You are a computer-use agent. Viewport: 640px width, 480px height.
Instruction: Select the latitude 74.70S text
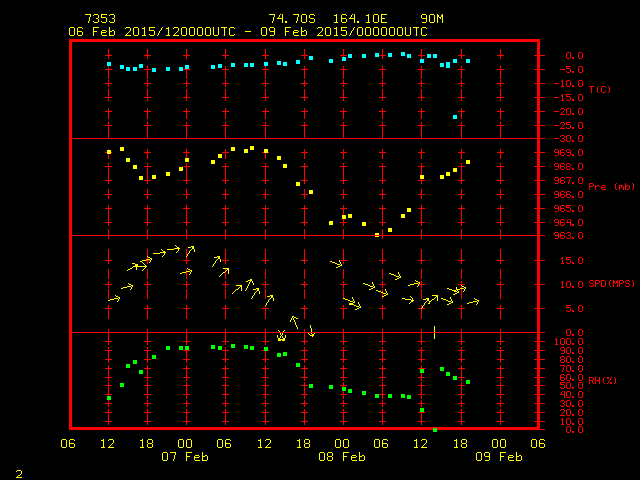tap(289, 19)
